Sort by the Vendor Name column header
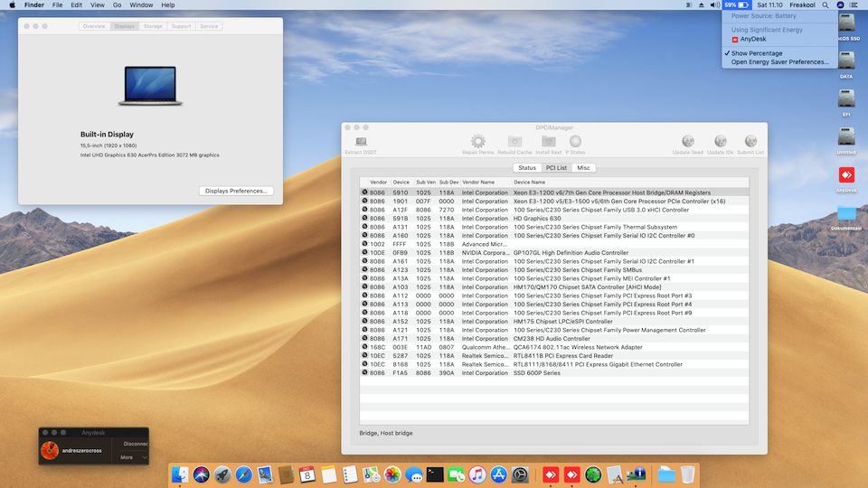Image resolution: width=868 pixels, height=488 pixels. (x=485, y=182)
